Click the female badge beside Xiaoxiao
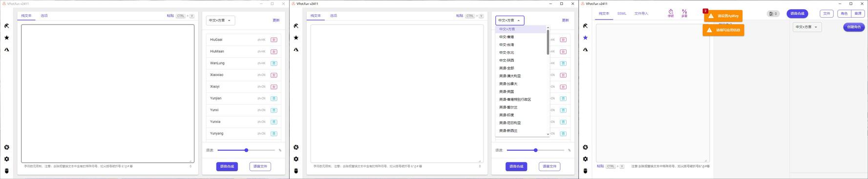This screenshot has height=179, width=868. 274,75
